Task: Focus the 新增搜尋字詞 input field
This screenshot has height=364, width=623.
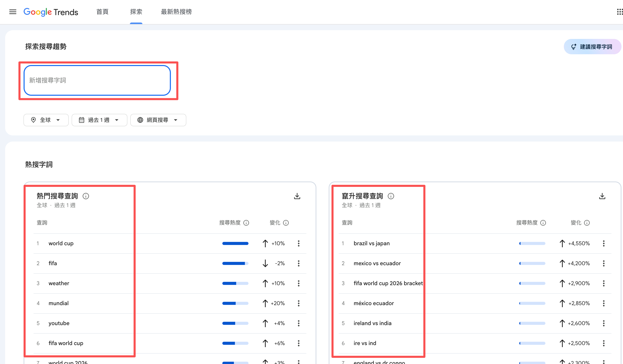Action: click(x=97, y=80)
